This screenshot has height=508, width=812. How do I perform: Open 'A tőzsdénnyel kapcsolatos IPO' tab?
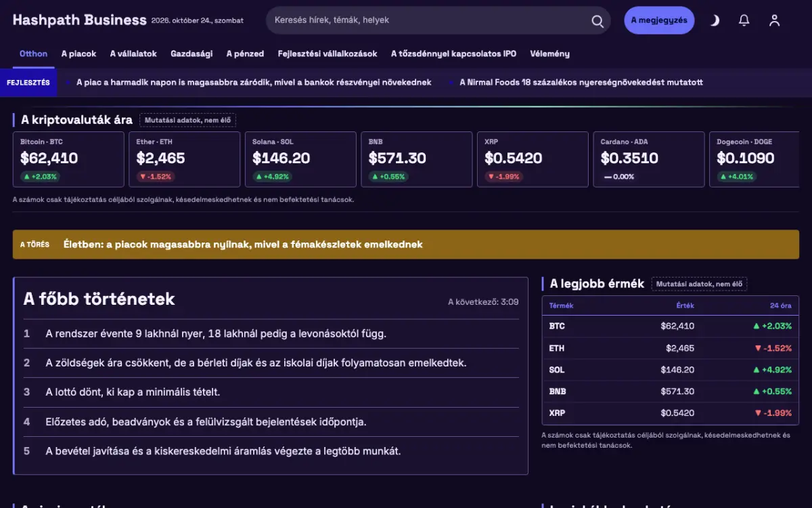pos(453,54)
